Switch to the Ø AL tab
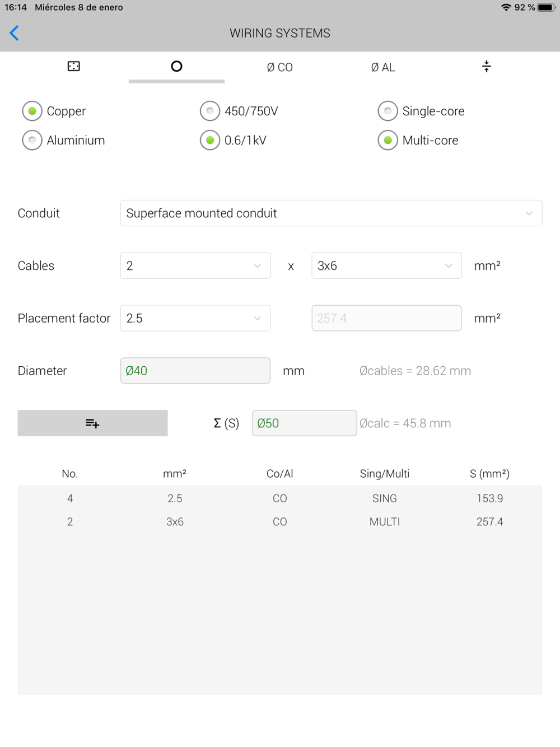Image resolution: width=560 pixels, height=747 pixels. click(x=383, y=67)
